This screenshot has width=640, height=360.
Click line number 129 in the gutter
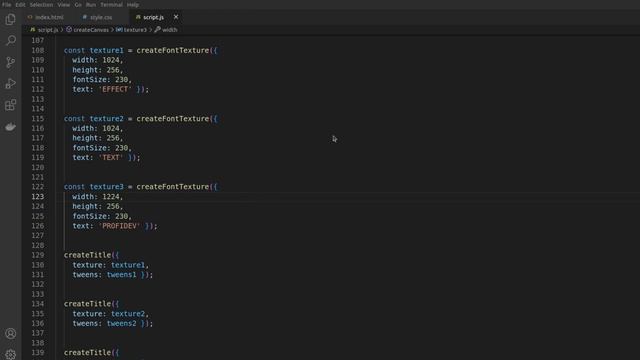click(x=38, y=255)
